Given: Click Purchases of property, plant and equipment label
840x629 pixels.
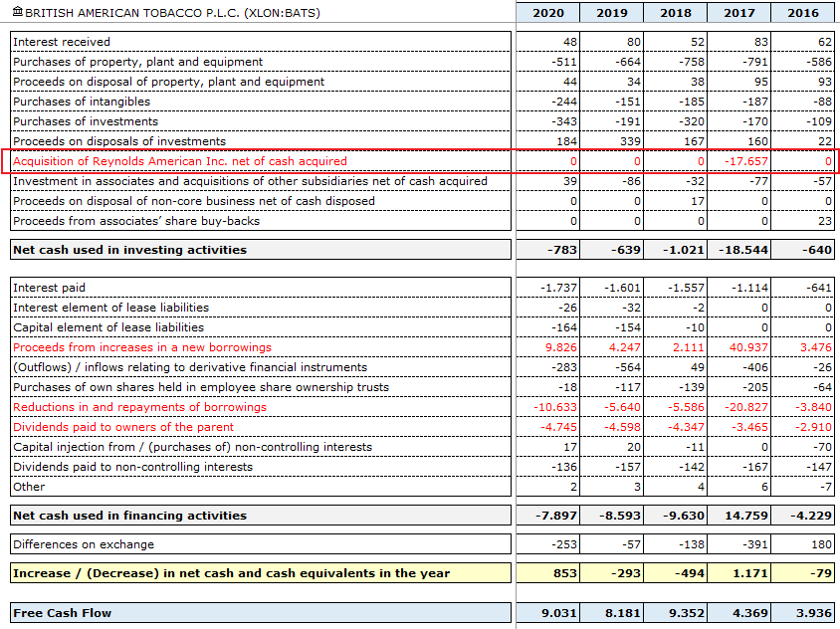Looking at the screenshot, I should click(137, 62).
